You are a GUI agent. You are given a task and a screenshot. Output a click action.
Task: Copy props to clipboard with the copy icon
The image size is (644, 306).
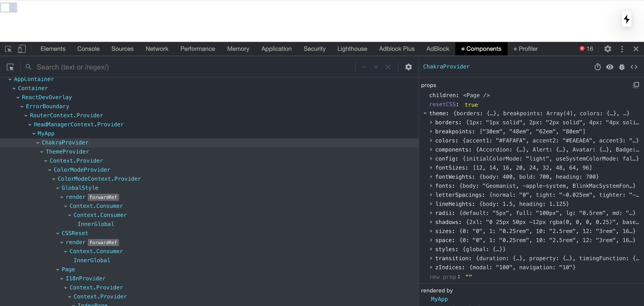click(636, 85)
